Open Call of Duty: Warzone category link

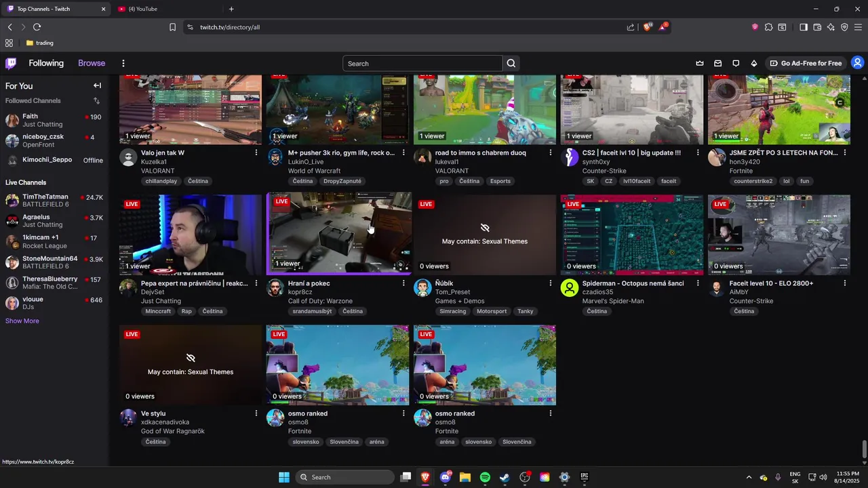321,301
